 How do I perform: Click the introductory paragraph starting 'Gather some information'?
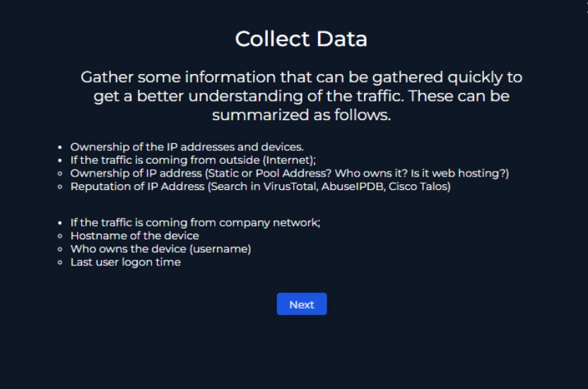tap(301, 96)
